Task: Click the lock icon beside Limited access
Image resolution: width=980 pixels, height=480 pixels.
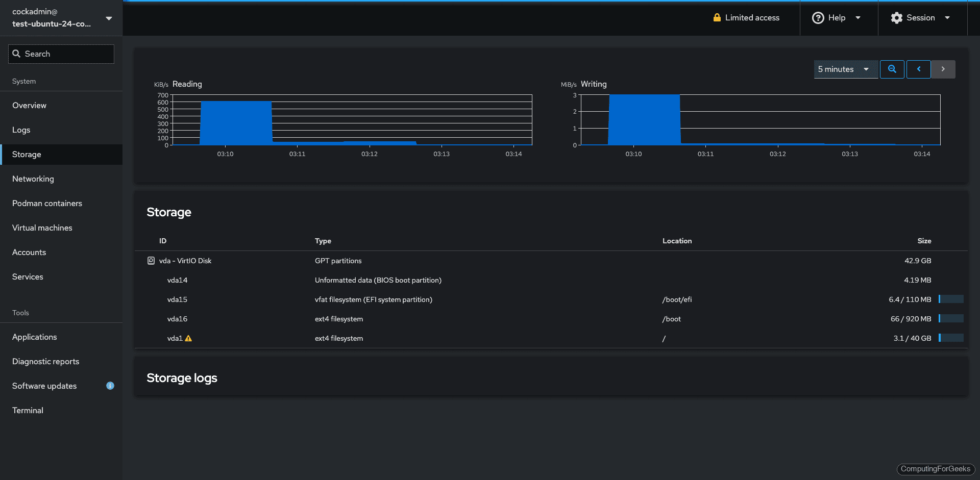Action: [x=717, y=17]
